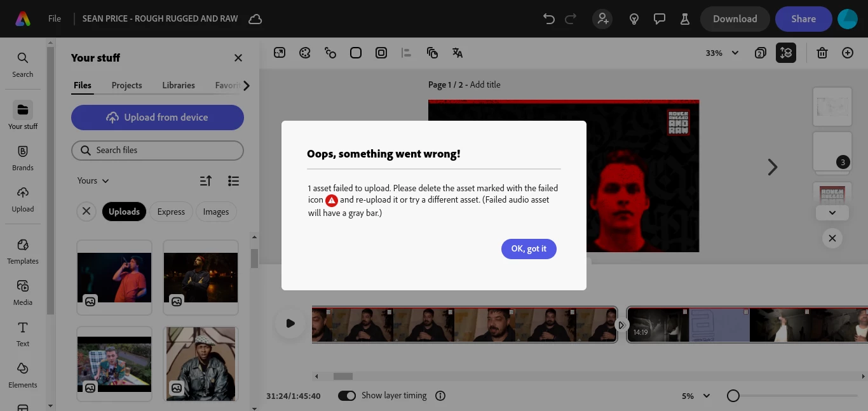Open the comments panel icon
This screenshot has height=411, width=868.
coord(660,19)
